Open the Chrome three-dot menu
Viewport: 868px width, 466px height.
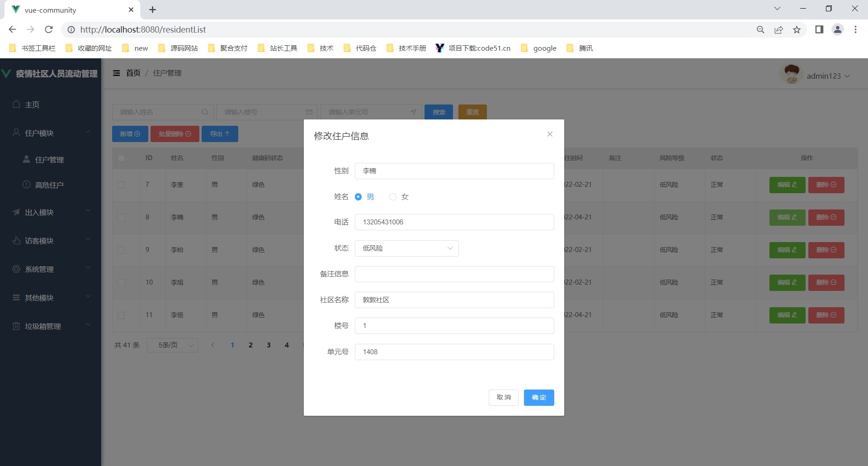(x=855, y=29)
